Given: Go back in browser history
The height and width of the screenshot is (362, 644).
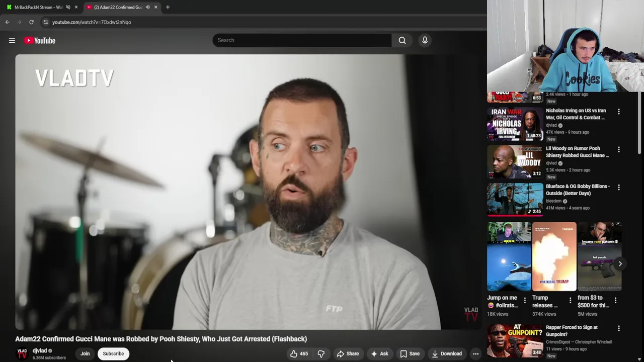Looking at the screenshot, I should [x=8, y=22].
